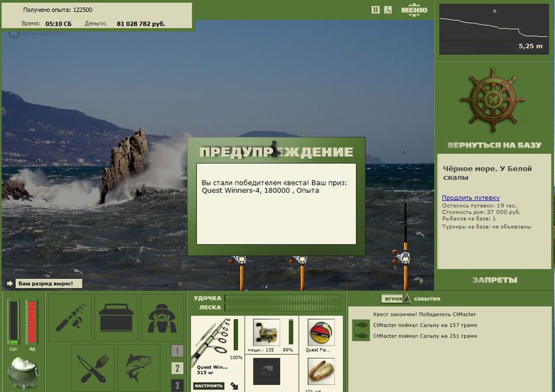Click location name Чёрное море. У Белой скалы
The image size is (555, 392).
tap(488, 173)
